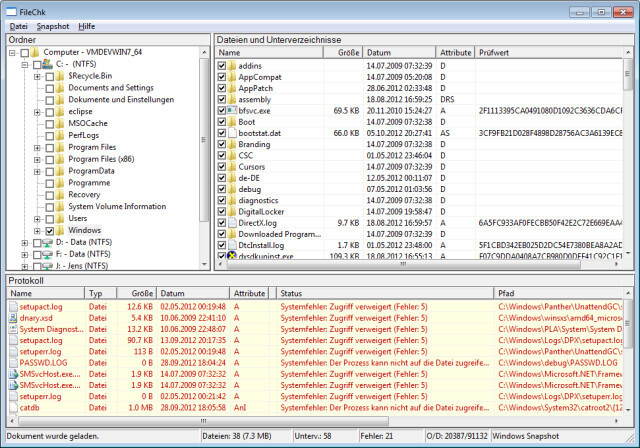Sort by Prüfwert column header

pos(550,53)
